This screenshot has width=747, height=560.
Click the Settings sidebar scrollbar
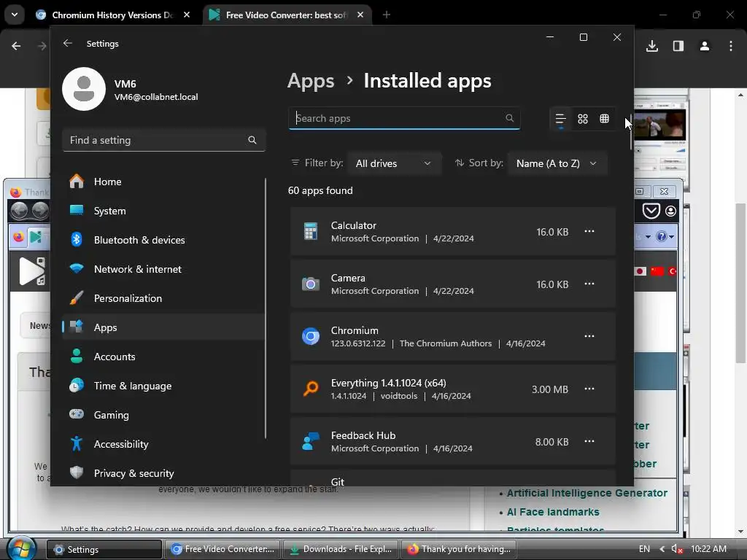[x=266, y=308]
